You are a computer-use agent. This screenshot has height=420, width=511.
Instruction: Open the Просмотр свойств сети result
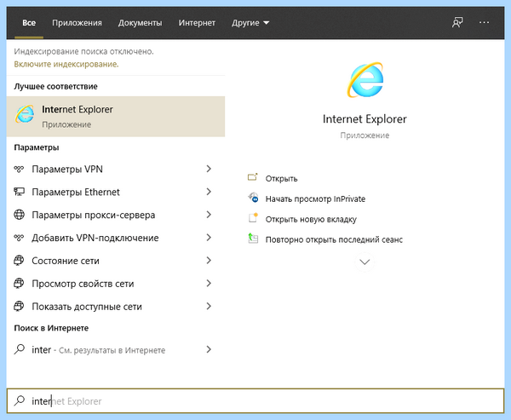pyautogui.click(x=116, y=284)
